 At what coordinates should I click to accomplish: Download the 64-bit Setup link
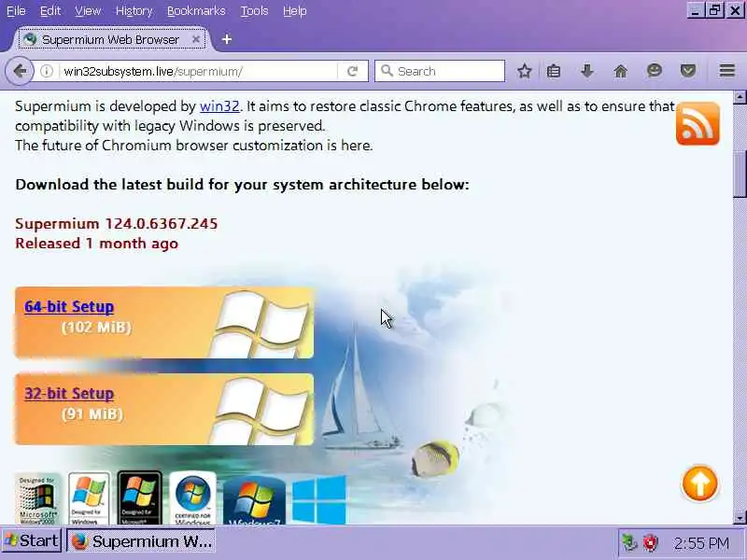point(69,307)
